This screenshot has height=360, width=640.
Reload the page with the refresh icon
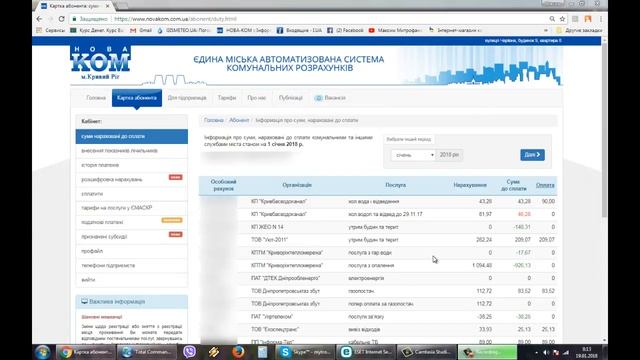(62, 19)
